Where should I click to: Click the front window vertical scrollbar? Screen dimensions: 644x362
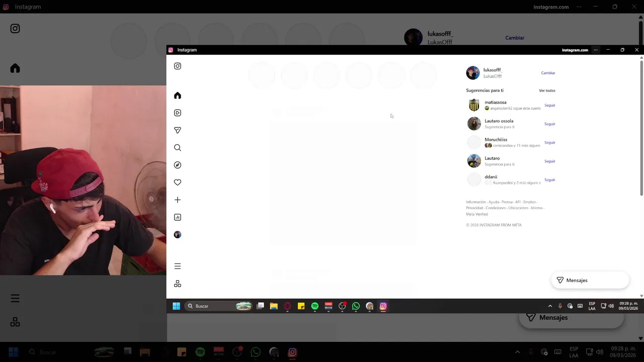[641, 128]
